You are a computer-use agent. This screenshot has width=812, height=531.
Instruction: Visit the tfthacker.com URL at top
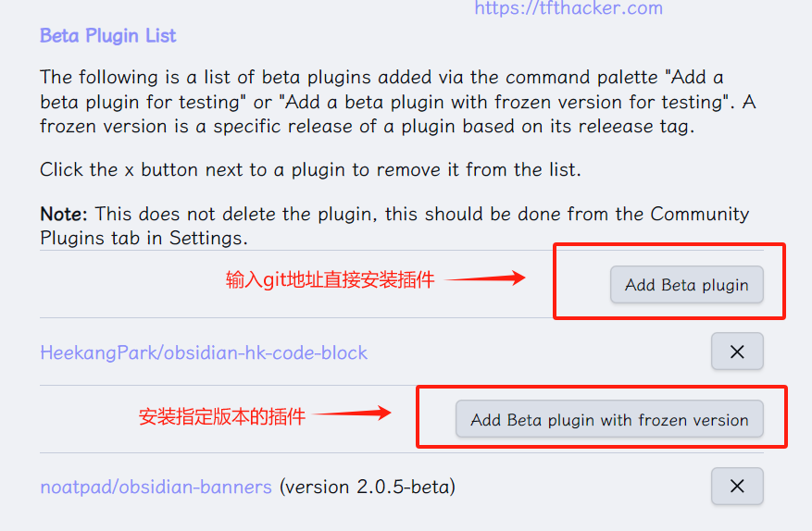(x=568, y=8)
